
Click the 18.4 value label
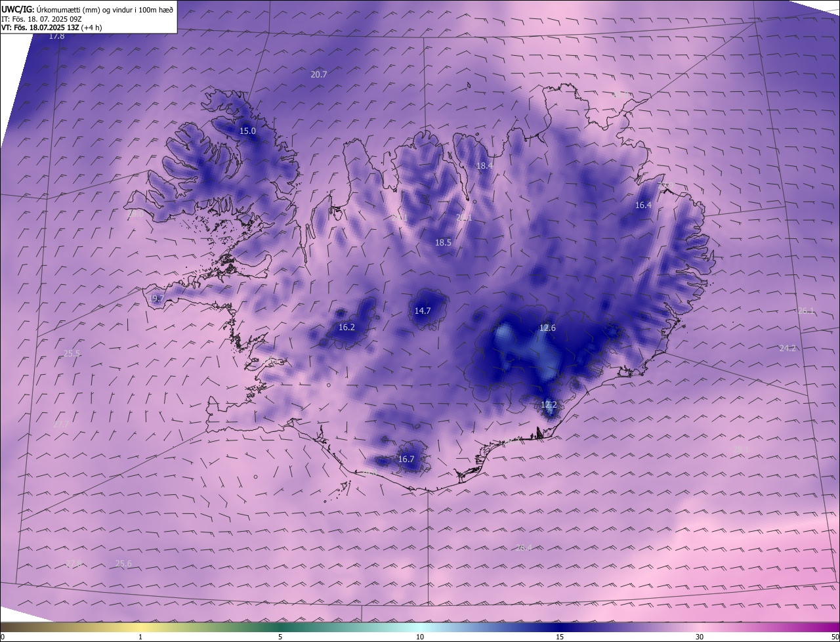click(x=484, y=166)
